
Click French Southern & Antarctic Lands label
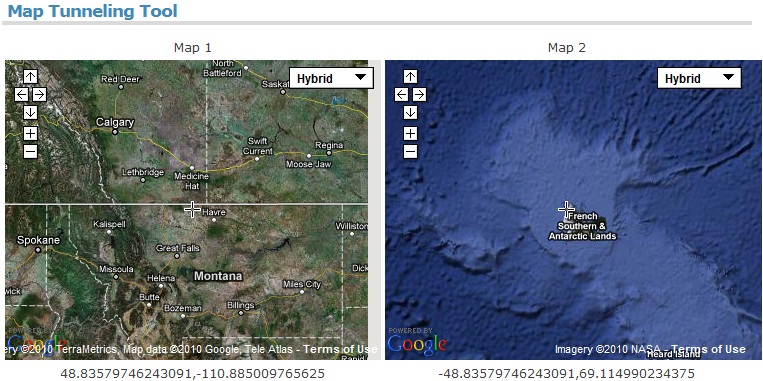point(582,226)
